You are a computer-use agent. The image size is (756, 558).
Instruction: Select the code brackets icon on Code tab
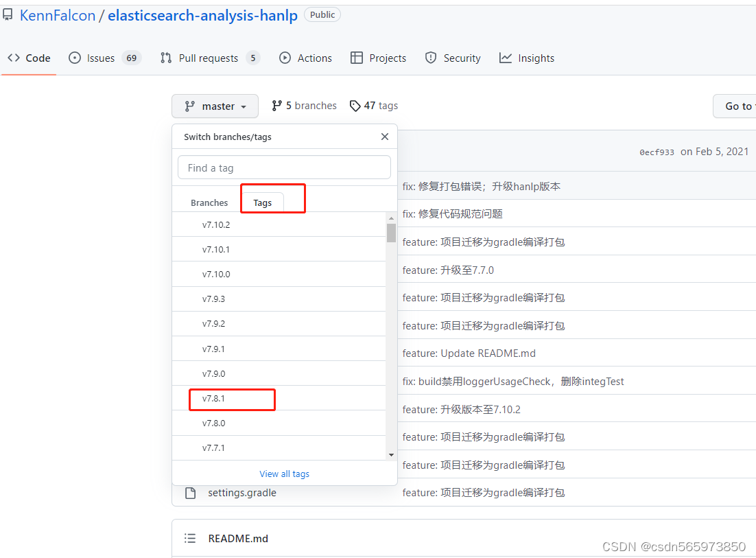click(x=12, y=58)
